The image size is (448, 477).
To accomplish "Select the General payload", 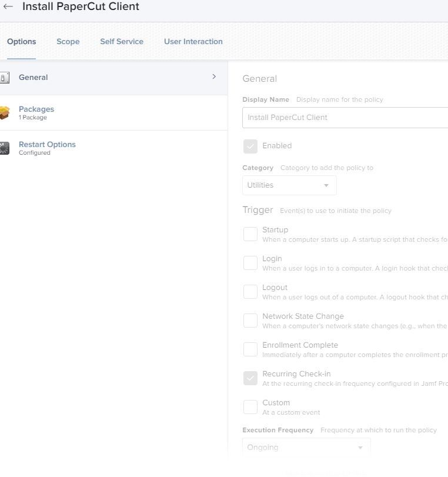I will [x=113, y=78].
